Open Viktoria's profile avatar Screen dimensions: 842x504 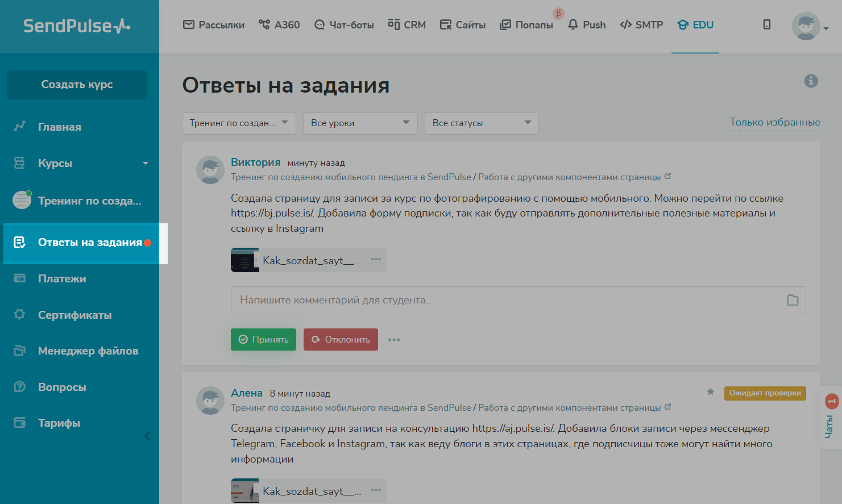click(210, 170)
